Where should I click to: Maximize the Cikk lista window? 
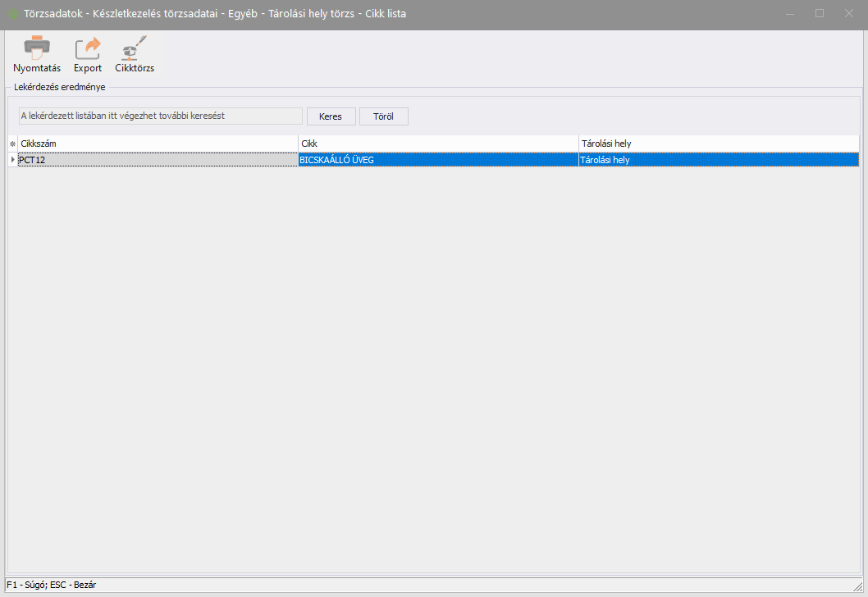[820, 14]
